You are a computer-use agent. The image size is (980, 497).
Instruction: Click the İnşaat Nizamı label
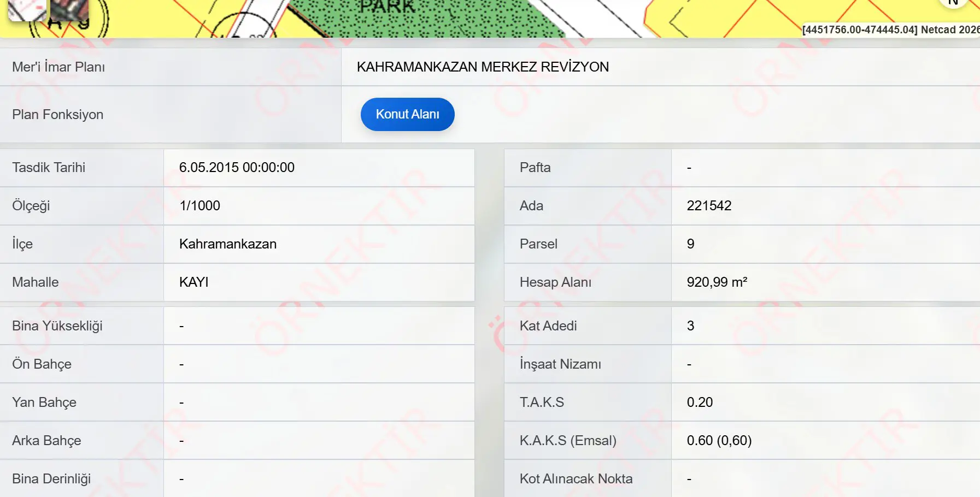(560, 364)
